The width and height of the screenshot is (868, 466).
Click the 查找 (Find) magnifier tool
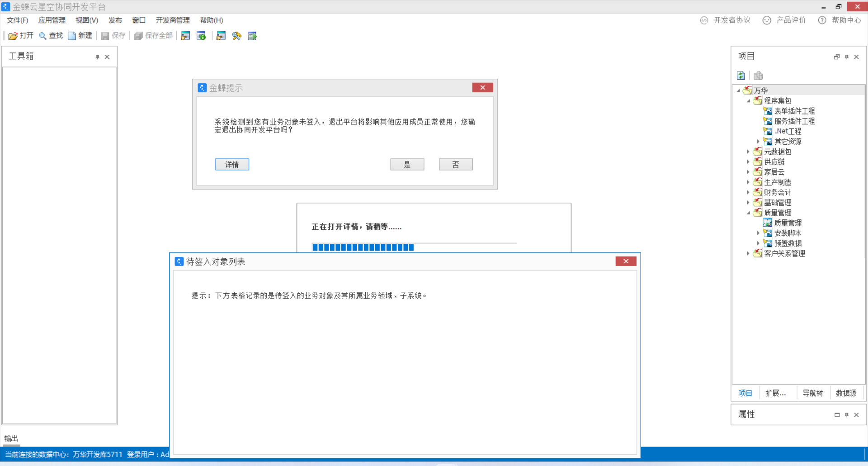point(51,36)
